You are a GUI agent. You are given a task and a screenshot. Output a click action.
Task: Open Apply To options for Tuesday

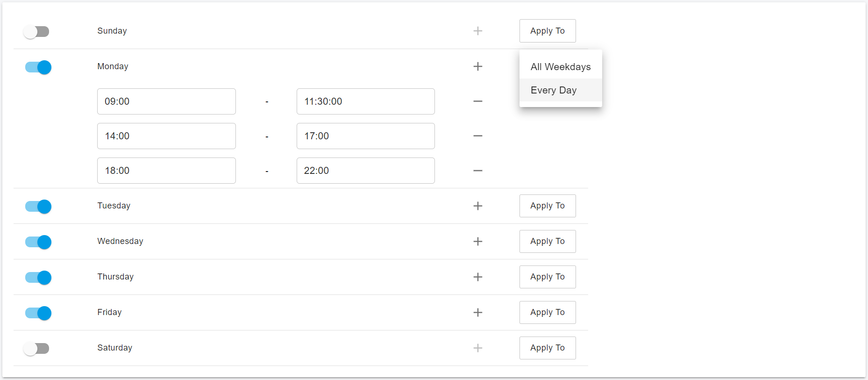547,206
